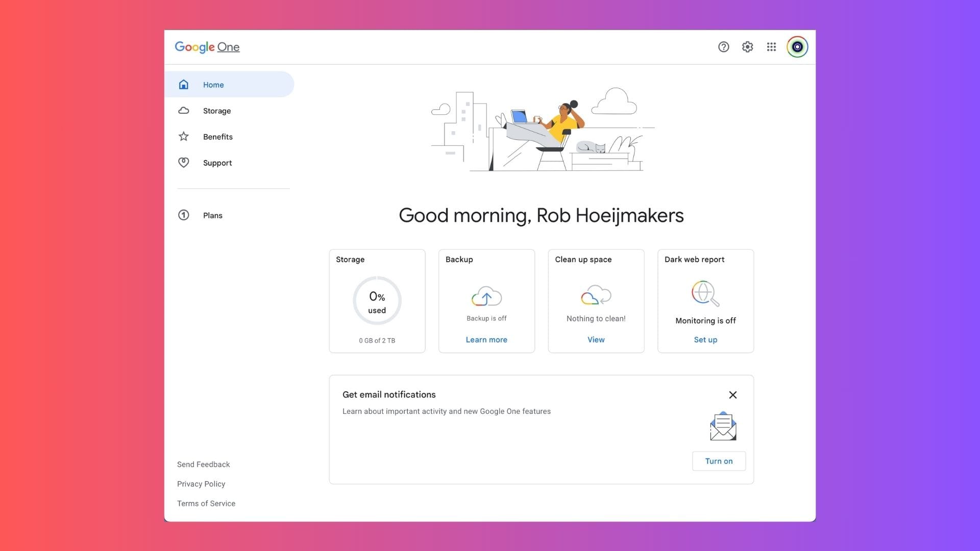980x551 pixels.
Task: Click the Google One logo
Action: tap(207, 47)
